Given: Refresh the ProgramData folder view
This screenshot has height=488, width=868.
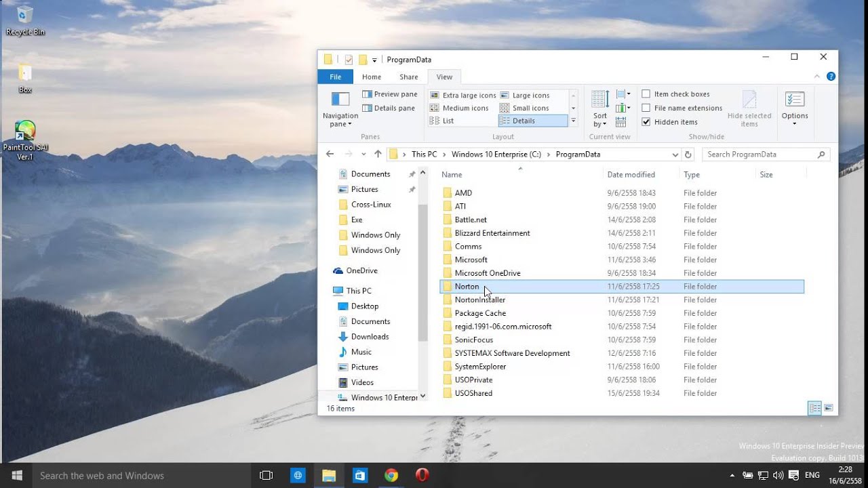Looking at the screenshot, I should coord(688,155).
